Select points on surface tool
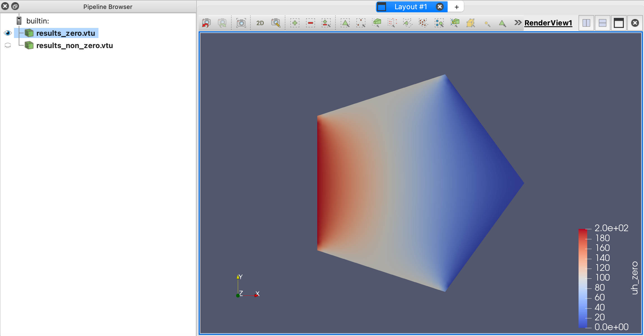The image size is (644, 336). click(361, 23)
